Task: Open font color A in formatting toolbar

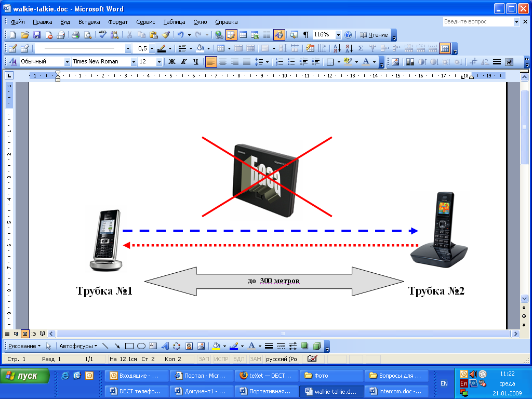Action: click(x=366, y=61)
